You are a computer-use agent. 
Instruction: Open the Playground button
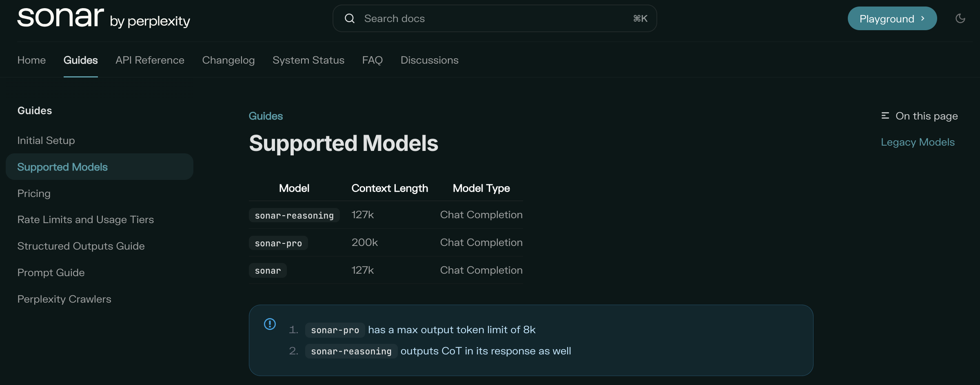pos(892,19)
